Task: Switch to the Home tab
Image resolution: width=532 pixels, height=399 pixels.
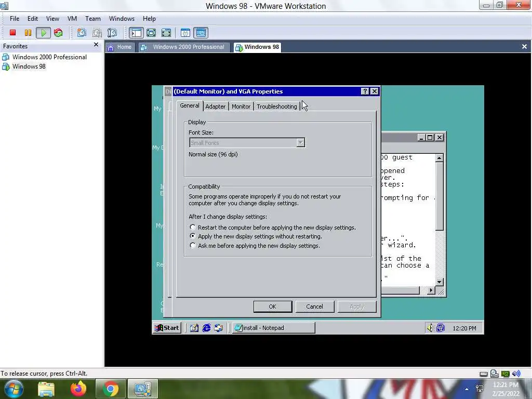Action: (x=120, y=47)
